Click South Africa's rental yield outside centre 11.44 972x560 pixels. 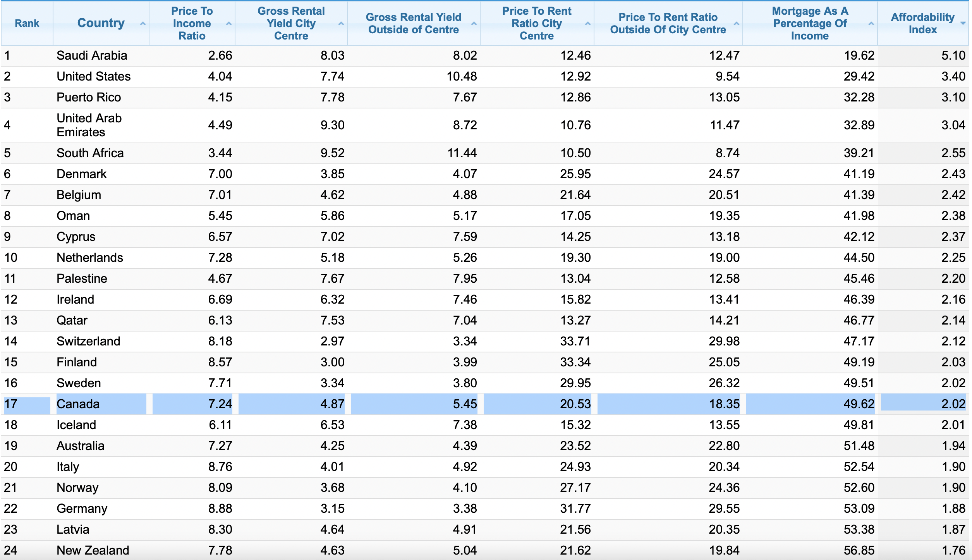[462, 153]
